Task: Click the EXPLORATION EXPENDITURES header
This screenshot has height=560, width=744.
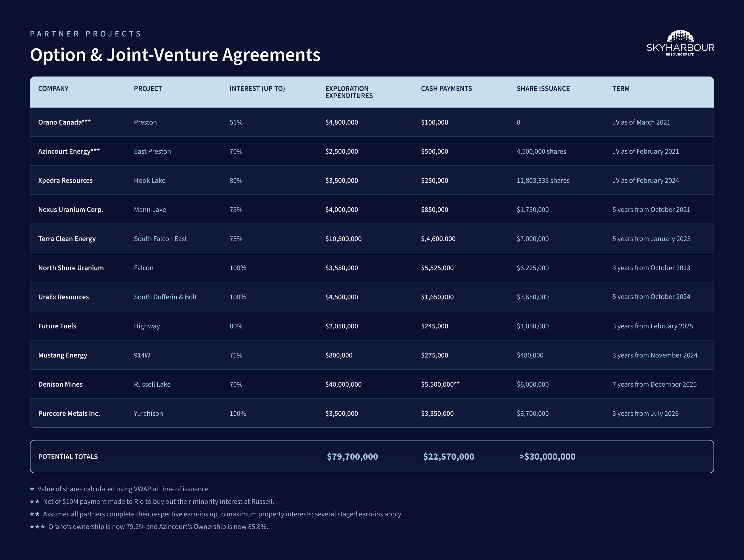Action: [x=349, y=92]
